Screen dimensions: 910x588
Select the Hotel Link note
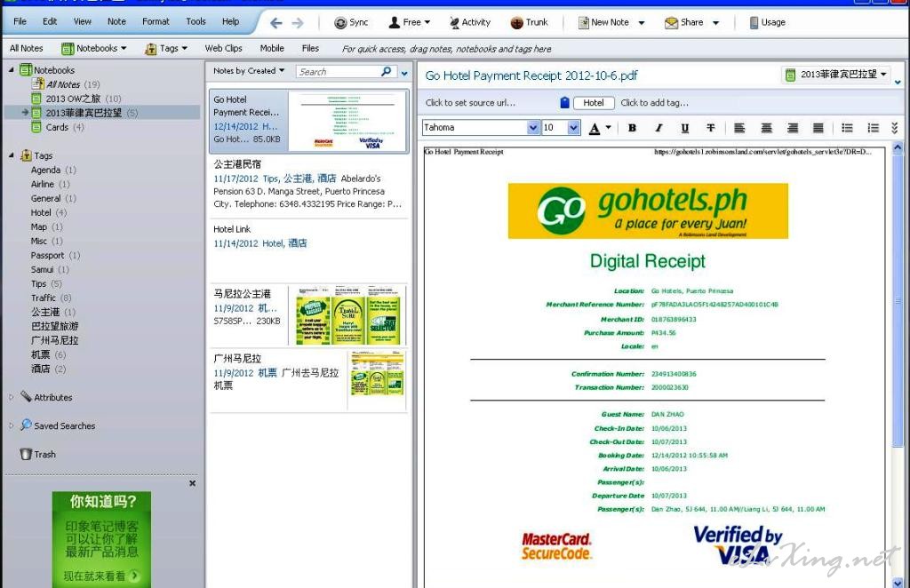pos(308,250)
